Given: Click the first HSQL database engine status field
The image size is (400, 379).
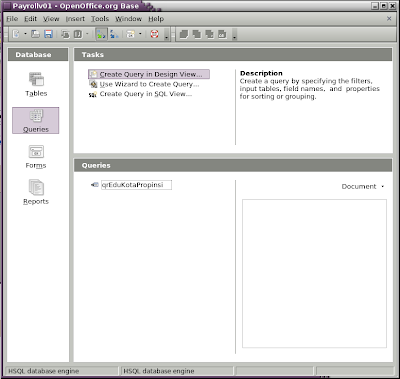Looking at the screenshot, I should (x=62, y=371).
